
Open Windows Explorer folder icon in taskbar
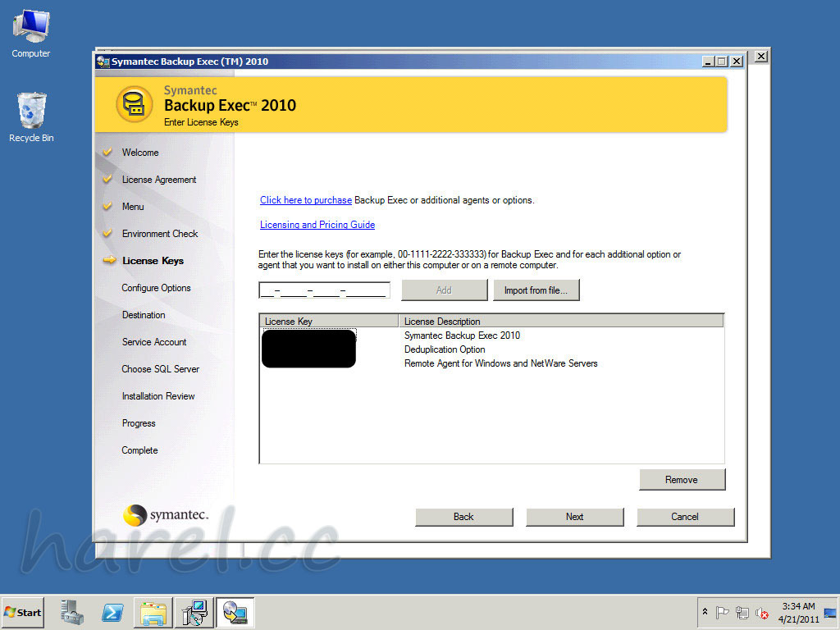153,612
